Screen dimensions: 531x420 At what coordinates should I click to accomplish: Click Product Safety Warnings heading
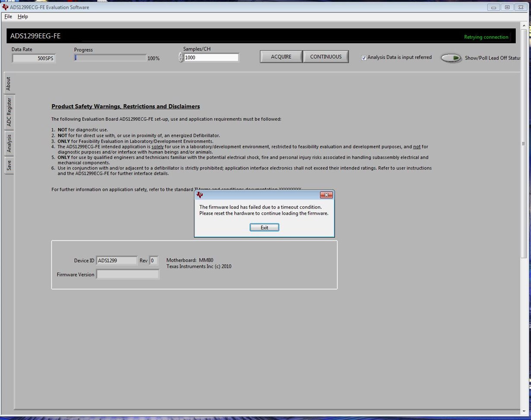[126, 106]
